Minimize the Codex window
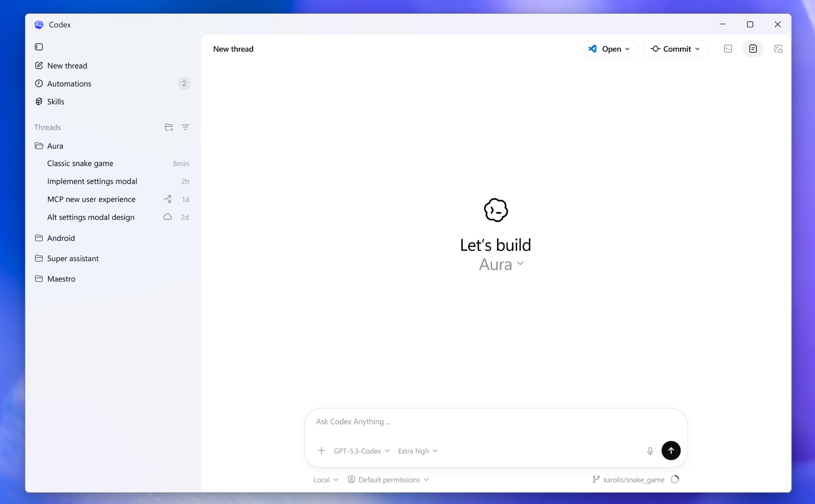This screenshot has height=504, width=815. tap(723, 24)
